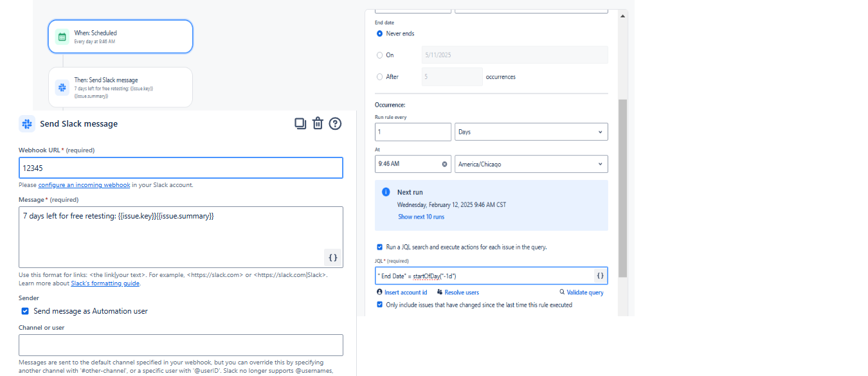Screen dimensions: 868x376
Task: Toggle Run a JQL search checkbox
Action: pos(380,247)
